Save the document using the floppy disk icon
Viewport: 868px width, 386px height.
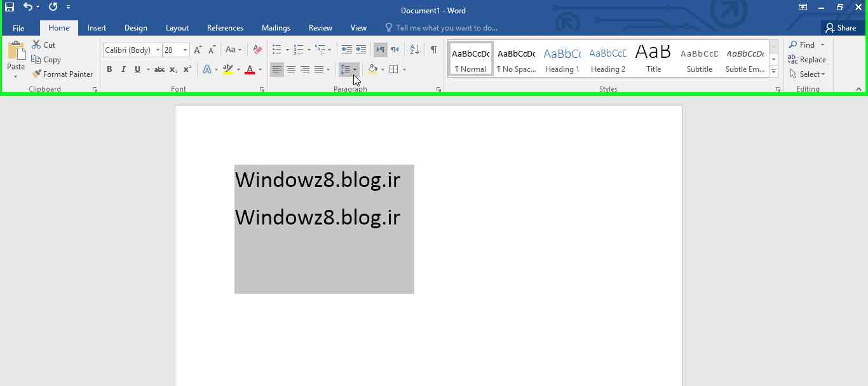[10, 8]
